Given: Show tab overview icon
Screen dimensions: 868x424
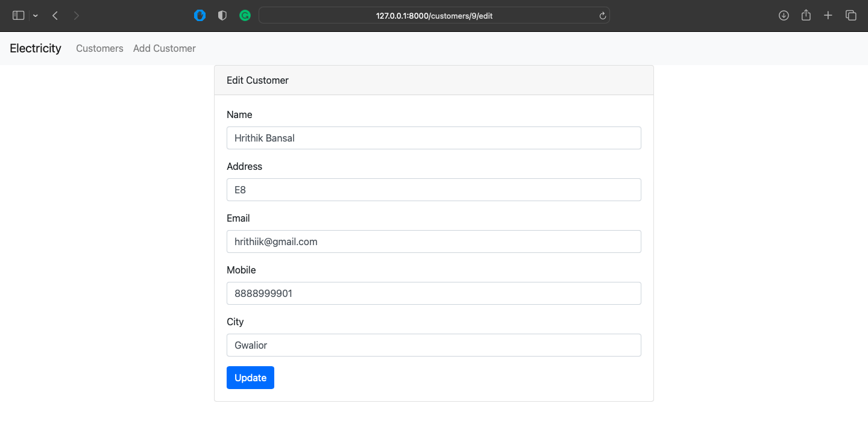Looking at the screenshot, I should point(851,16).
